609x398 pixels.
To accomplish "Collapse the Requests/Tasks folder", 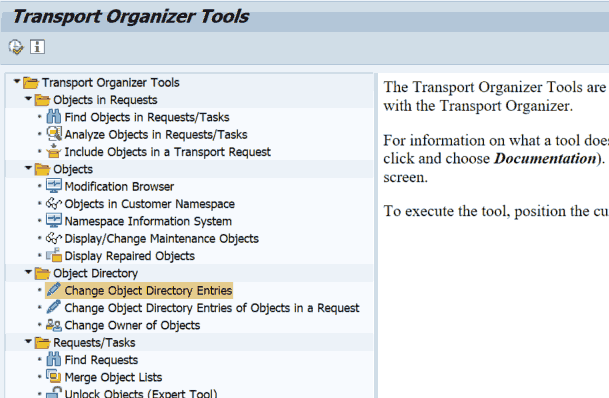I will point(28,342).
